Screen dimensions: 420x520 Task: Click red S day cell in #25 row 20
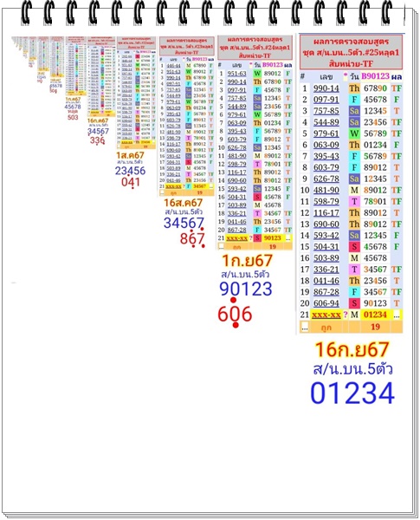(x=354, y=303)
